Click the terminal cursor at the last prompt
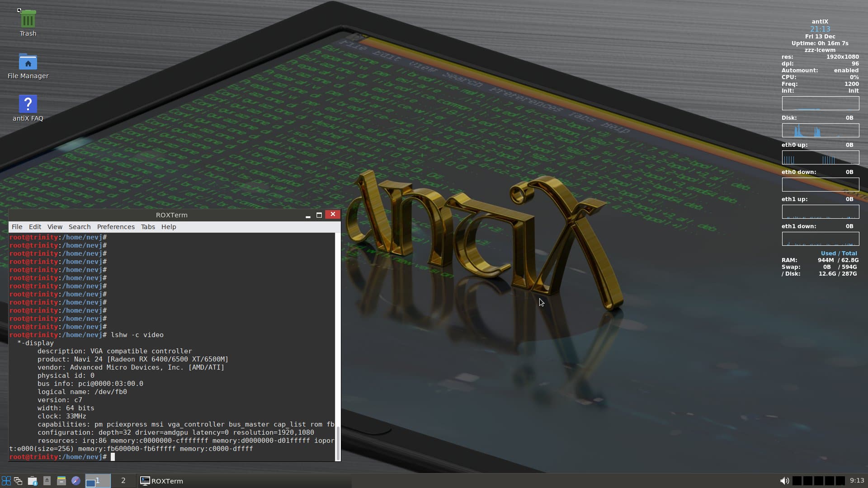Screen dimensions: 868x488 113,457
